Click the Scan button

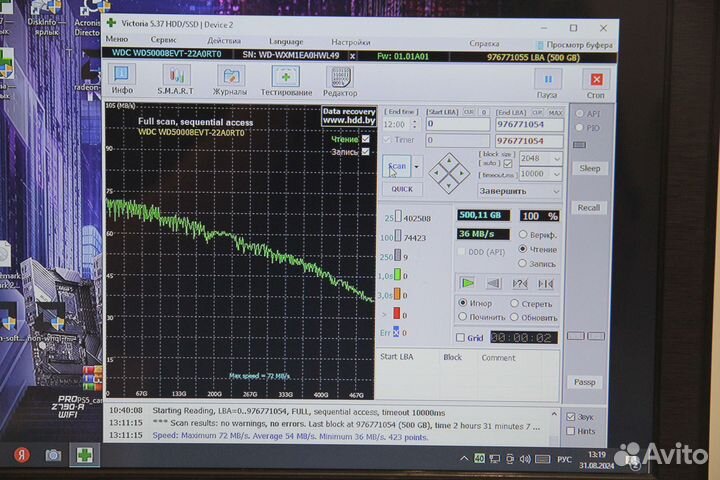[397, 166]
